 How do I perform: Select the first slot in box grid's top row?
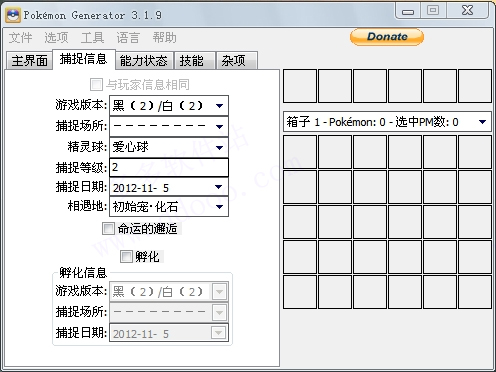300,152
